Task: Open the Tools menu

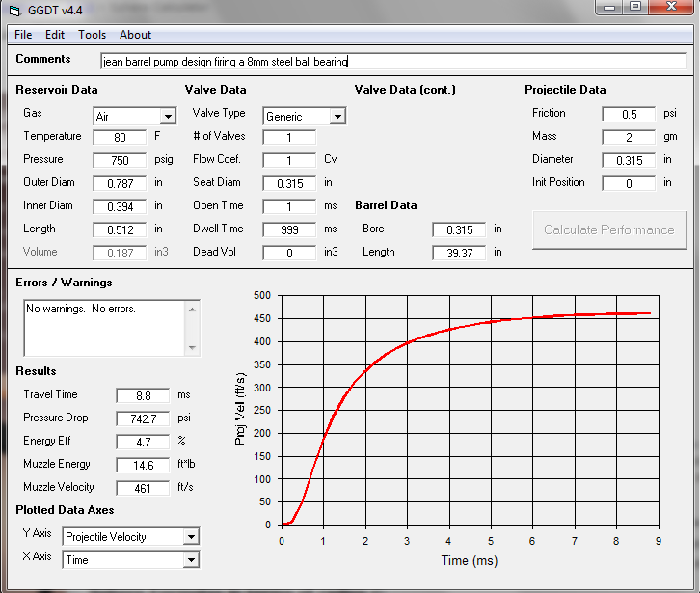Action: tap(93, 35)
